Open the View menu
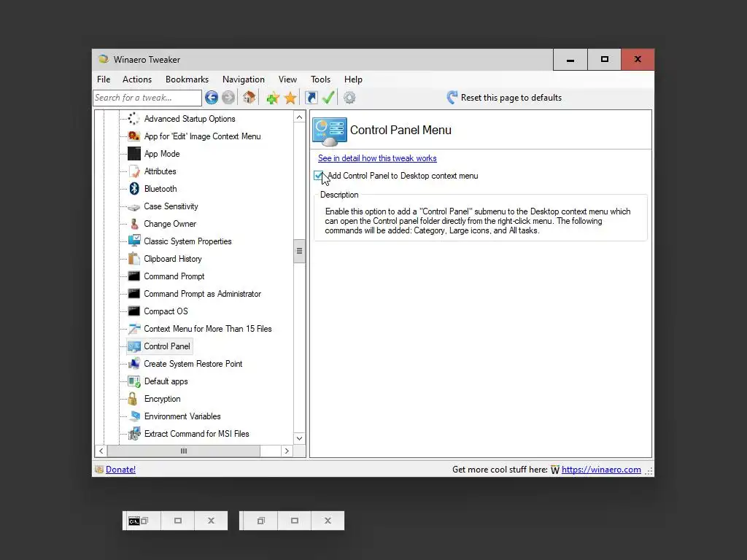747x560 pixels. click(287, 79)
